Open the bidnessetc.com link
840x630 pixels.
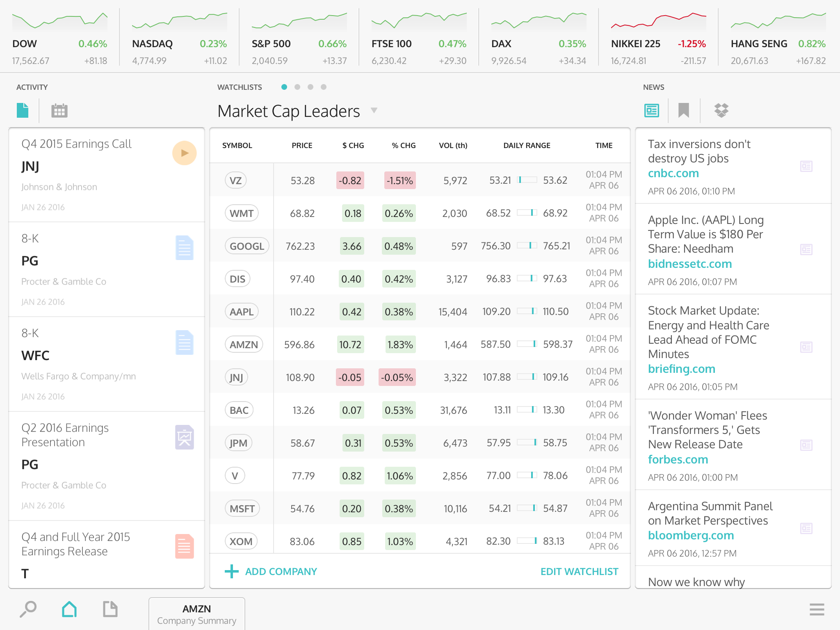click(x=689, y=264)
